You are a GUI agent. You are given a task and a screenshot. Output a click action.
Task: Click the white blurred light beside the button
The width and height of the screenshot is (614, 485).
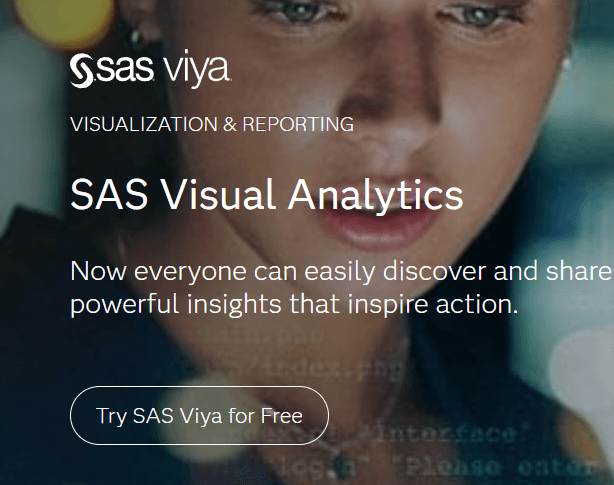(585, 375)
